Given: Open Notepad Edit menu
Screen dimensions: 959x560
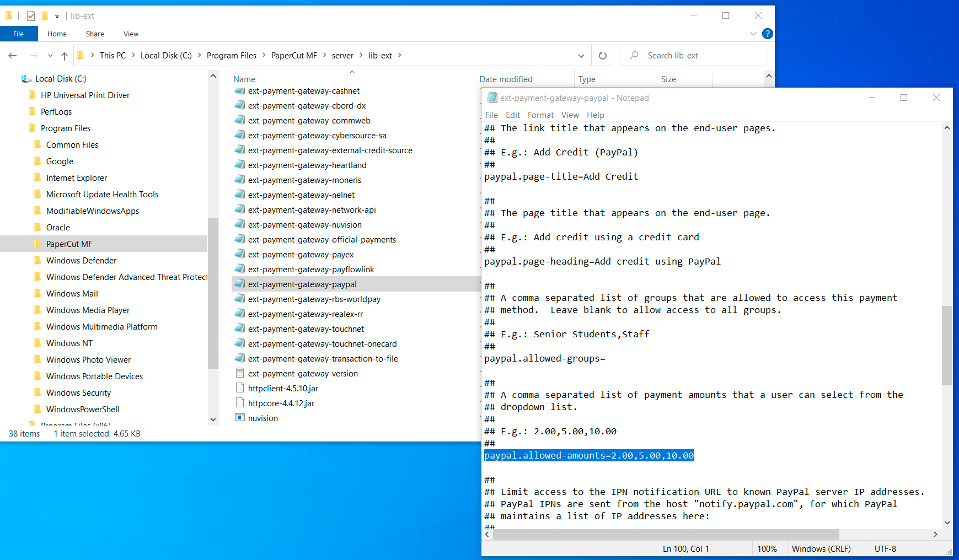Looking at the screenshot, I should (x=513, y=115).
